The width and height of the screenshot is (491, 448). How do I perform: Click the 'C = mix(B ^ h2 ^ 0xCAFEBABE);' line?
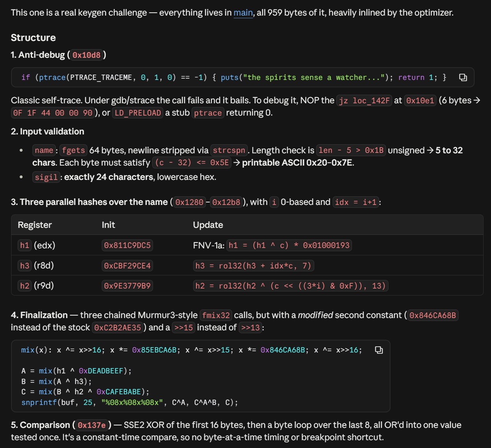(85, 392)
